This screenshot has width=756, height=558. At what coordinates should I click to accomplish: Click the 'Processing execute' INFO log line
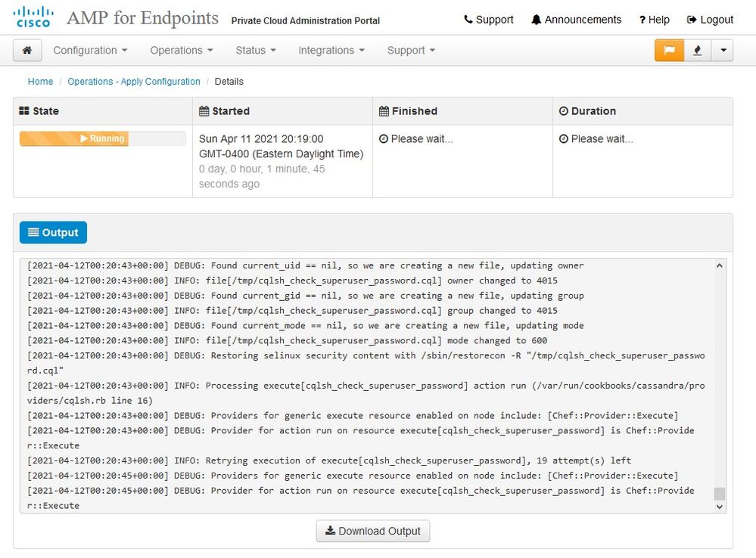click(x=366, y=392)
